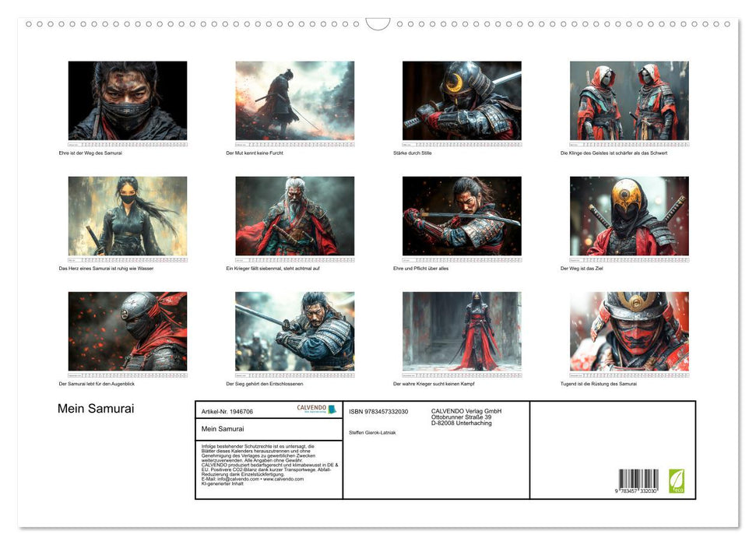Viewport: 756px width, 545px height.
Task: Select the 'Der Sieg gehört den Entschlossenen' image
Action: pos(294,331)
